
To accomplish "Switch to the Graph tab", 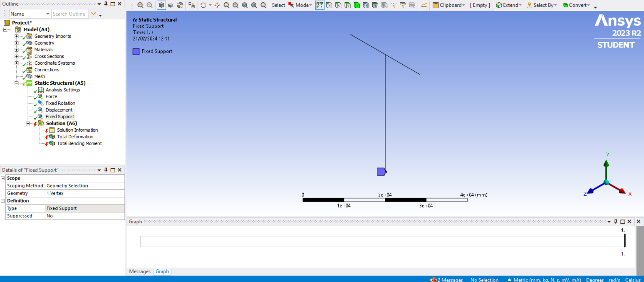I will 162,271.
